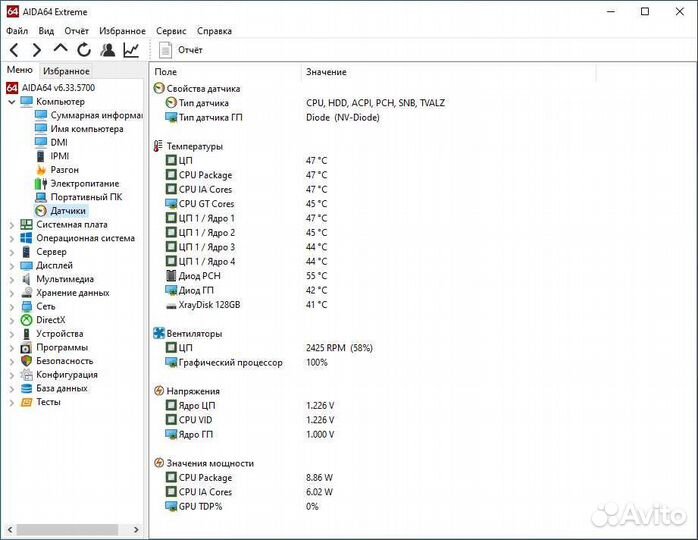
Task: Open the Сервис menu
Action: pyautogui.click(x=171, y=31)
